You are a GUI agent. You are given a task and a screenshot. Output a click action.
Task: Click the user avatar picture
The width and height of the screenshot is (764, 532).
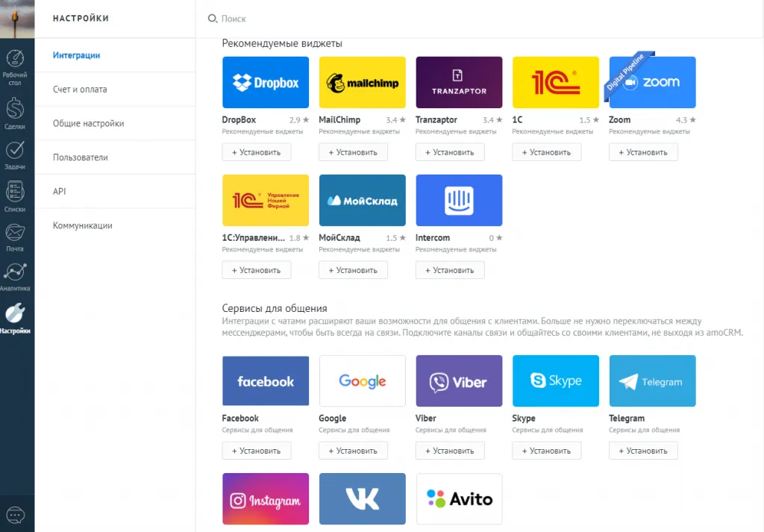[x=17, y=19]
